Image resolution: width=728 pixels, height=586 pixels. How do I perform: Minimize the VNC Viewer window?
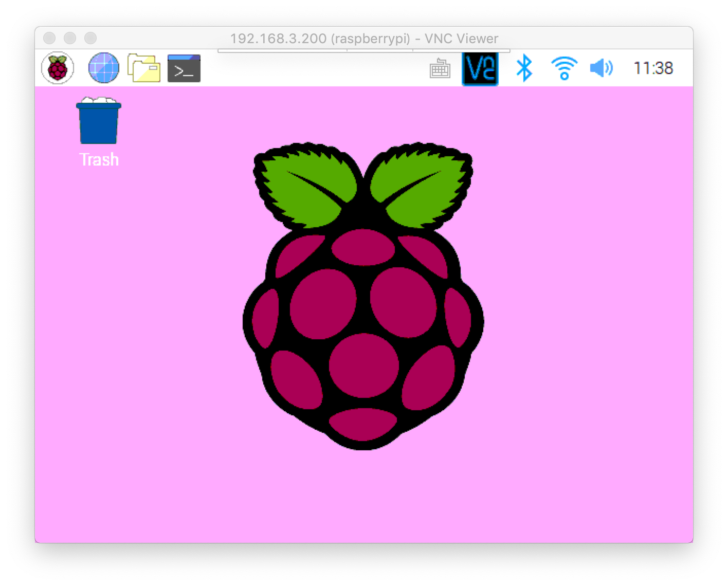coord(70,38)
